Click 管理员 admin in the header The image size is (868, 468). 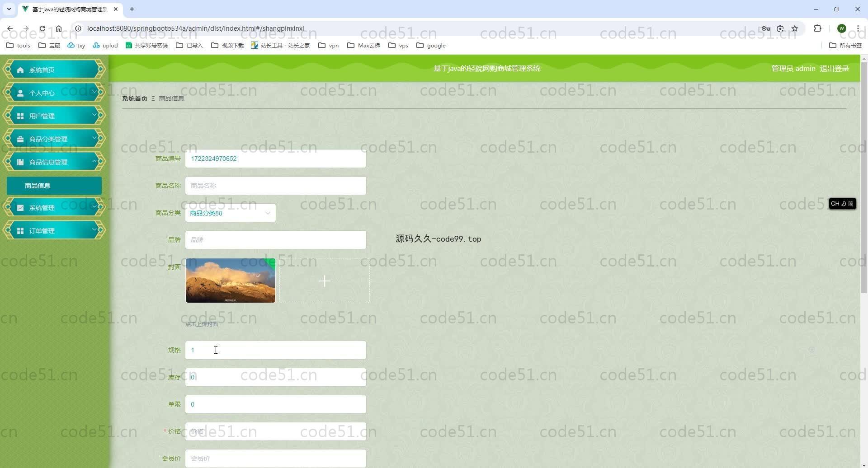tap(793, 69)
